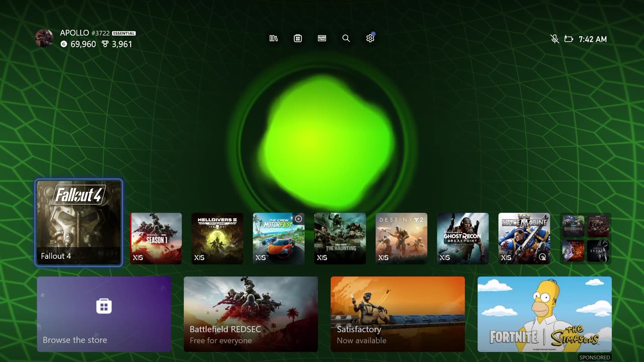
Task: Click the APOLLO gamertag name
Action: tap(74, 33)
